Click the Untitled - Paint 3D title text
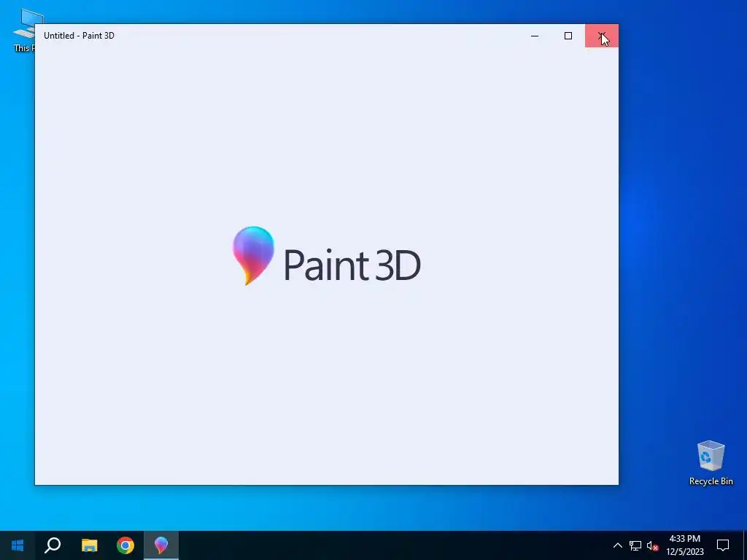 pyautogui.click(x=79, y=36)
